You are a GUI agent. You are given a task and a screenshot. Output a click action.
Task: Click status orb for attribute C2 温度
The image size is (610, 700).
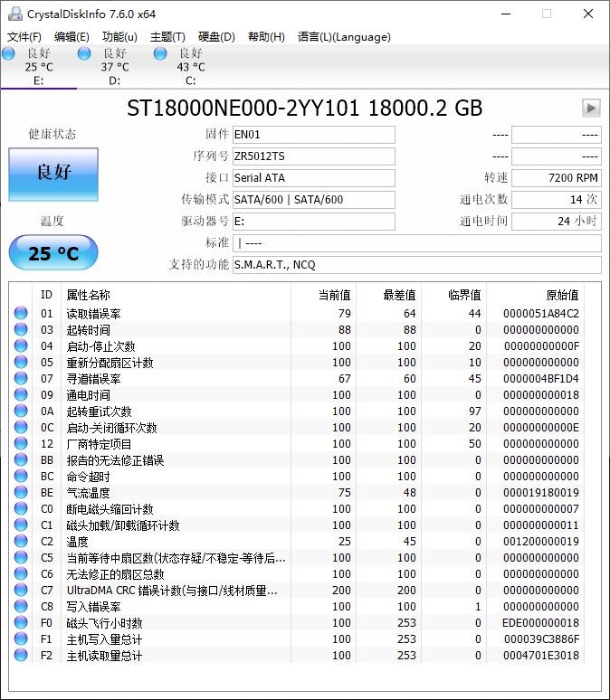coord(21,542)
